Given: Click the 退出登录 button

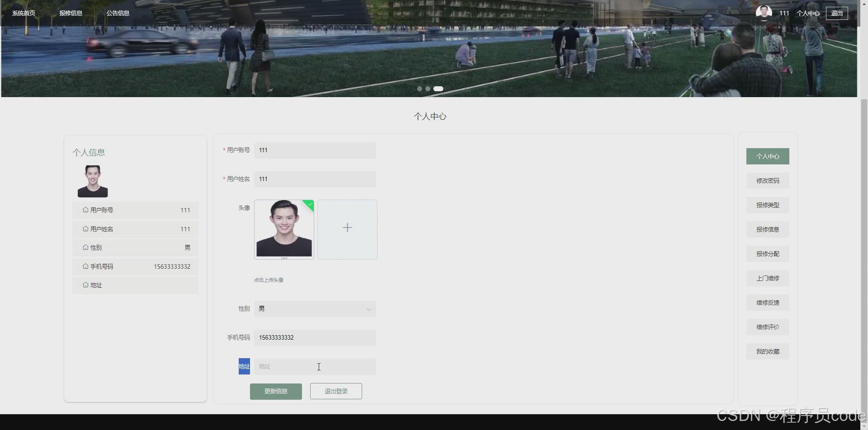Looking at the screenshot, I should tap(336, 391).
